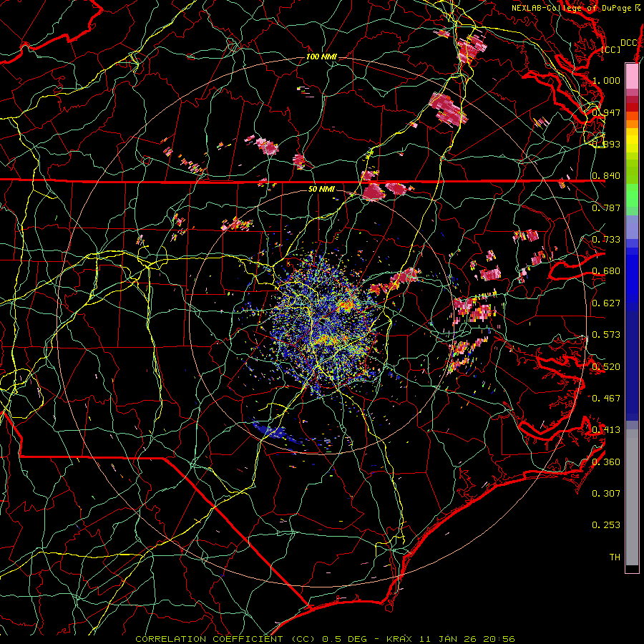Click the 0.893 scale value
Image resolution: width=644 pixels, height=644 pixels.
(x=606, y=144)
